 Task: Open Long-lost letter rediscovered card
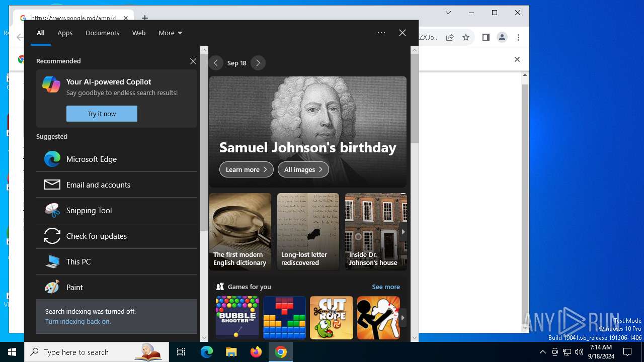click(x=308, y=232)
